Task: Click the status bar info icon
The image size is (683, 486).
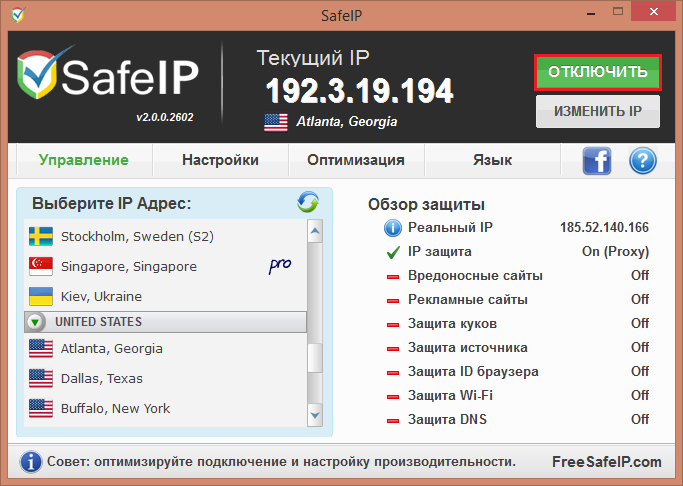Action: pyautogui.click(x=30, y=462)
